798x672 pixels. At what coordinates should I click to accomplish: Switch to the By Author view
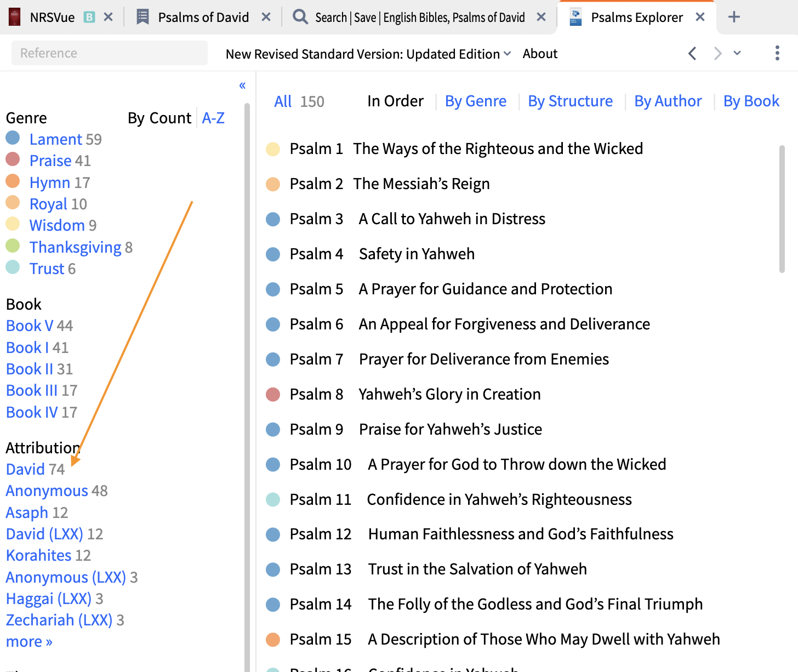(668, 101)
